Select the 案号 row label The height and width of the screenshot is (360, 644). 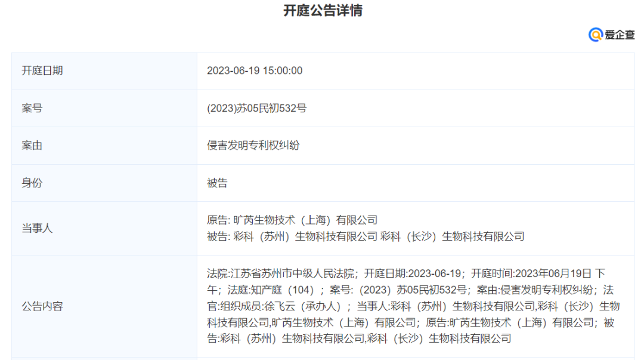(32, 108)
